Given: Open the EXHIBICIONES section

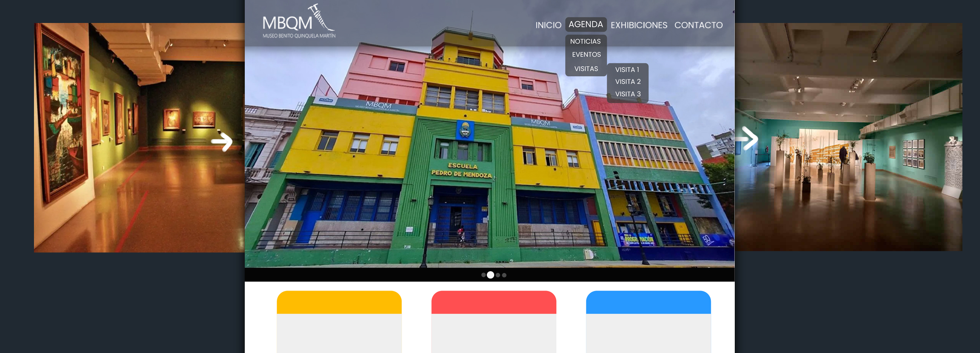Looking at the screenshot, I should (639, 25).
